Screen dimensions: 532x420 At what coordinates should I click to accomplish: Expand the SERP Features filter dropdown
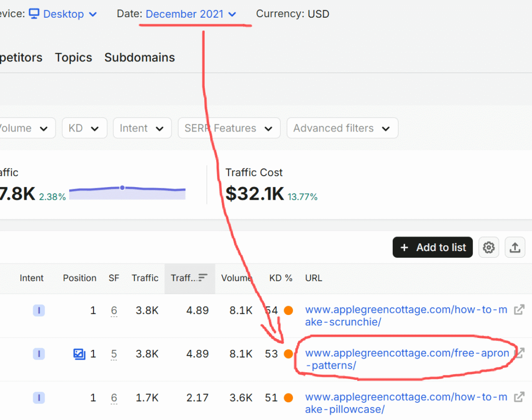point(229,128)
